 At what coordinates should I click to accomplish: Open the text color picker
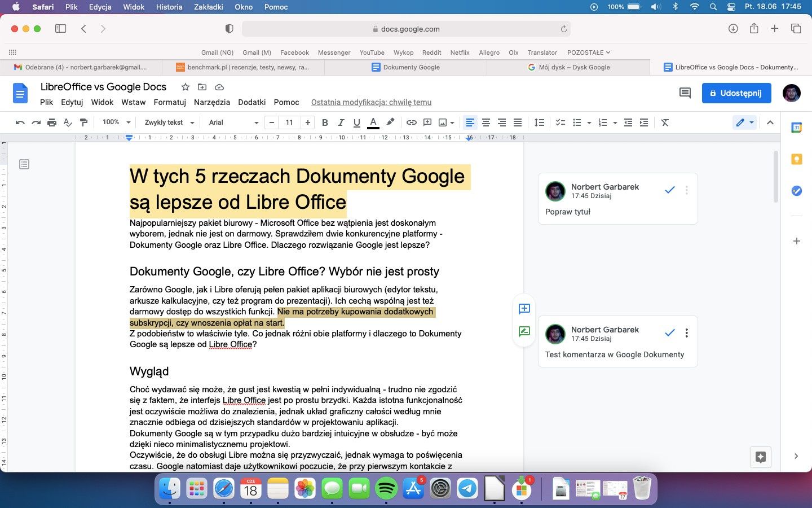tap(373, 122)
